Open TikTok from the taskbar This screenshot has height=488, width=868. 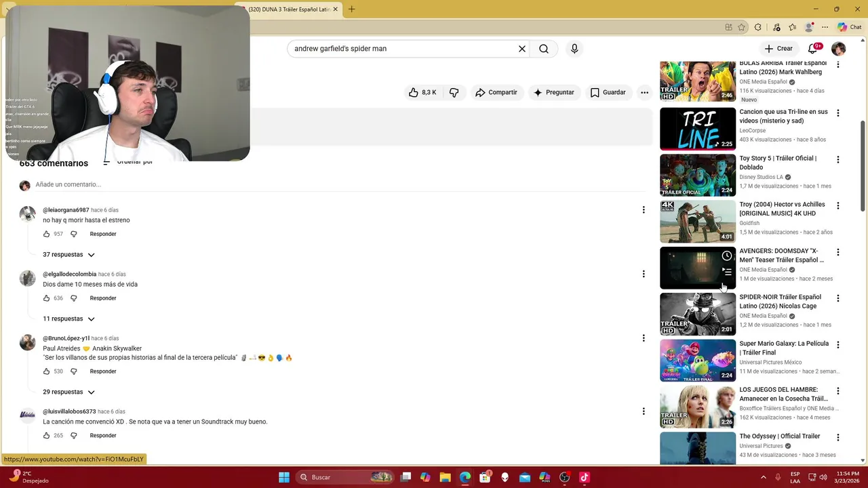click(x=585, y=477)
